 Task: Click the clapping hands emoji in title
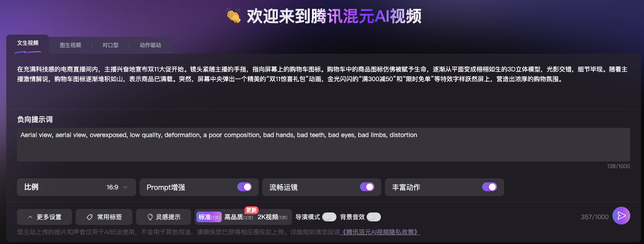[233, 16]
